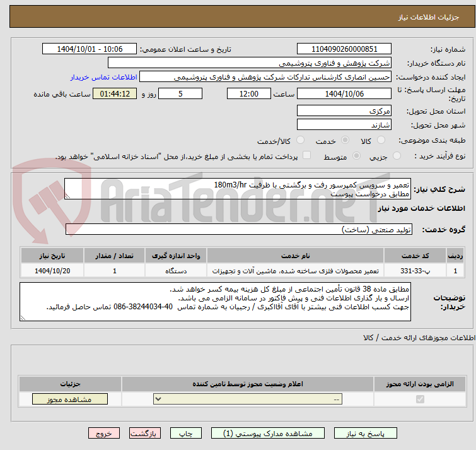Click the شماره نیاز field 1104090260000851
The width and height of the screenshot is (476, 450).
344,49
